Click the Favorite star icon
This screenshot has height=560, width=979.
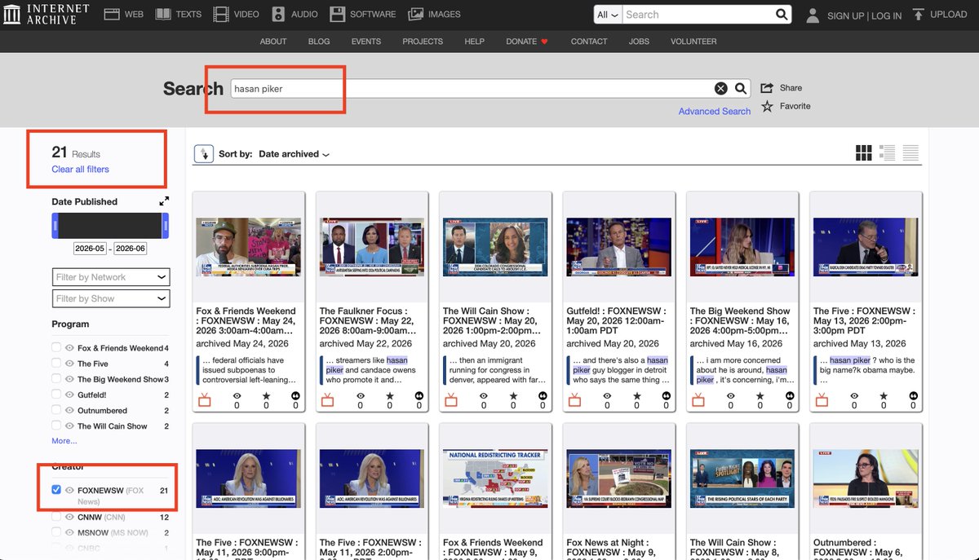(767, 106)
